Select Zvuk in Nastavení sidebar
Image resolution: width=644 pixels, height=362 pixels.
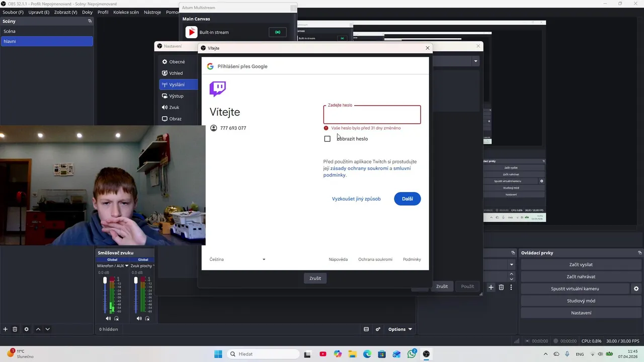point(179,108)
